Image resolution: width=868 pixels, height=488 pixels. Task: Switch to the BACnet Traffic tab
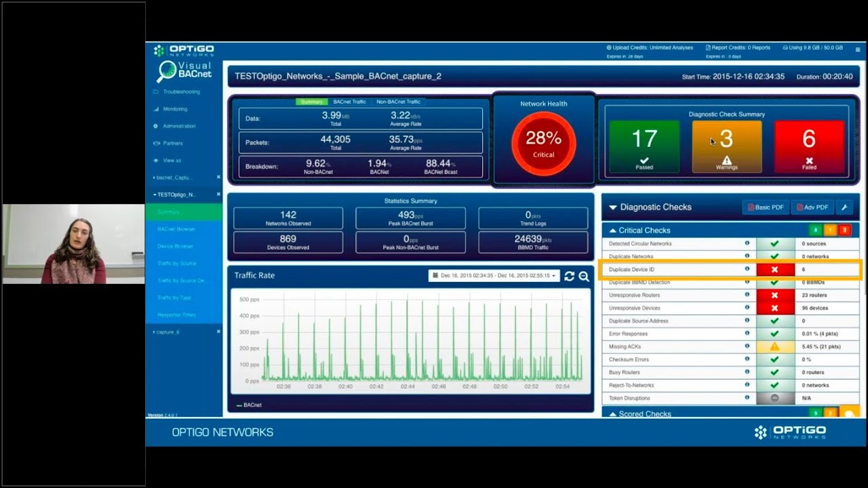click(x=349, y=102)
